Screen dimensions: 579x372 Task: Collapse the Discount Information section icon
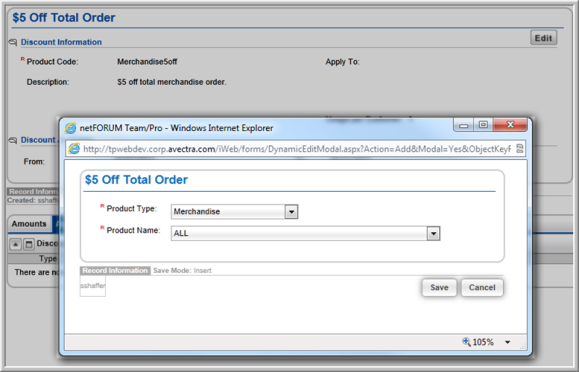click(x=13, y=42)
